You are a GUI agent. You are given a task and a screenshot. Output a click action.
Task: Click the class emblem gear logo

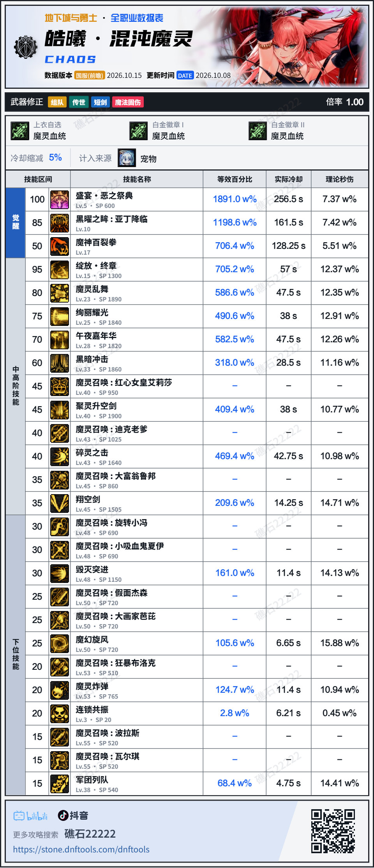click(x=26, y=47)
